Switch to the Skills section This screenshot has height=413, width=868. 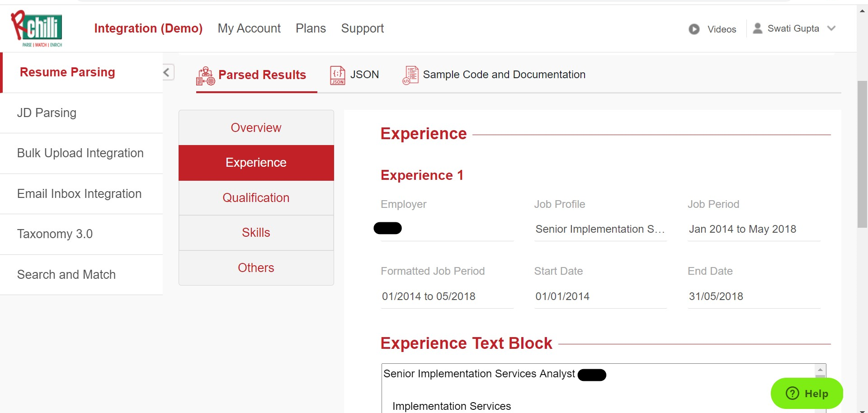(256, 233)
